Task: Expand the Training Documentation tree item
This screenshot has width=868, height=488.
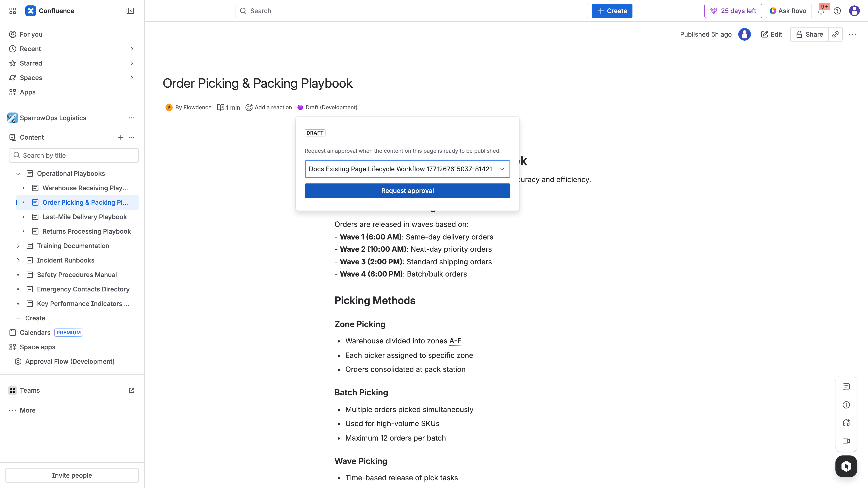Action: click(x=18, y=246)
